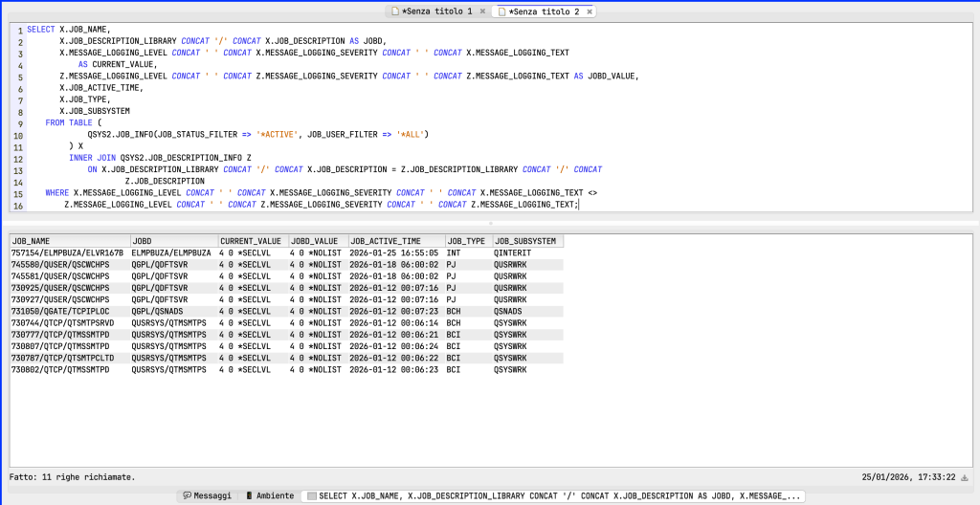
Task: Close the Senza titolo 1 tab
Action: point(481,11)
